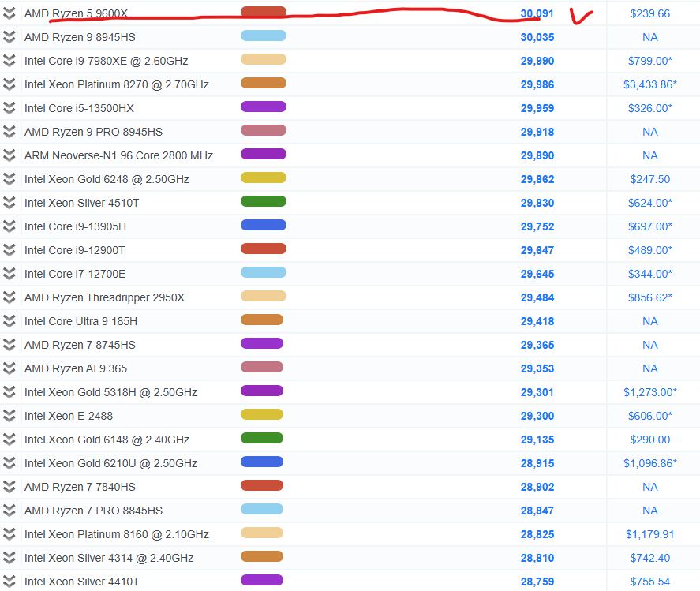Click the score 28,915
This screenshot has width=700, height=591.
tap(537, 463)
